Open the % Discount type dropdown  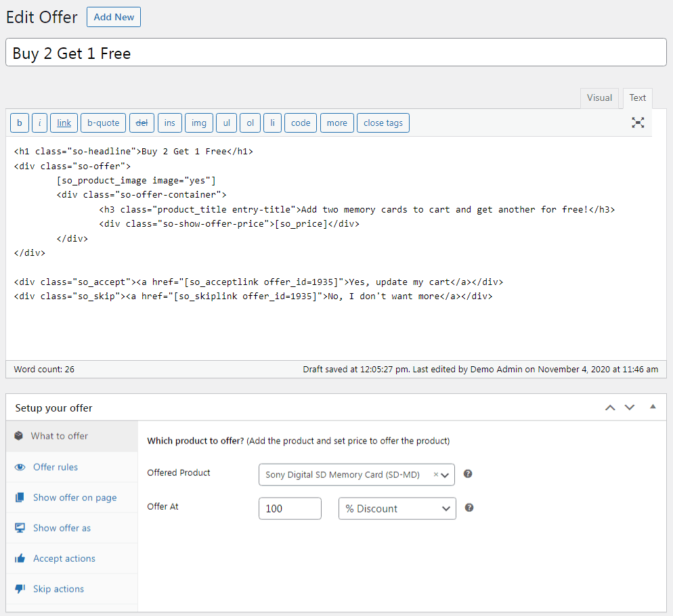point(397,508)
